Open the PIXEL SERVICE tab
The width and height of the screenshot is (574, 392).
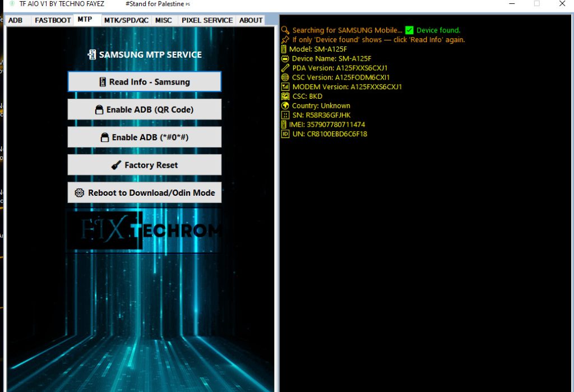click(x=207, y=20)
